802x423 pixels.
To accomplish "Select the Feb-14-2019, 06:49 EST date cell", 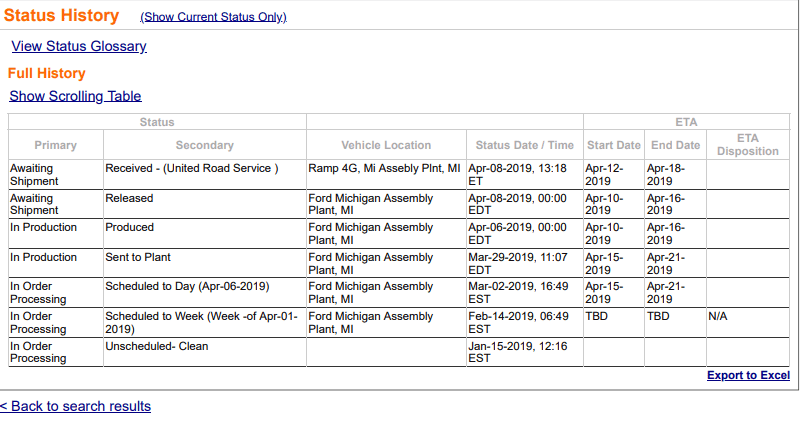I will coord(525,323).
